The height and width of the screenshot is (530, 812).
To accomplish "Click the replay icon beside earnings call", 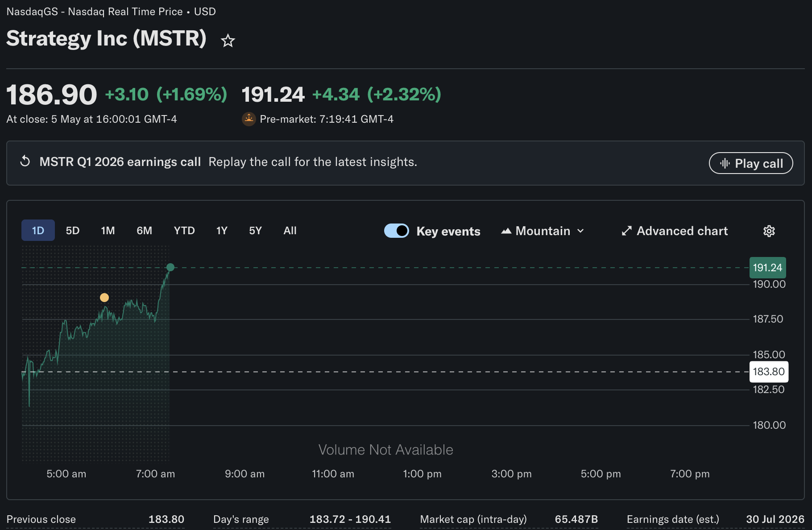I will click(25, 161).
